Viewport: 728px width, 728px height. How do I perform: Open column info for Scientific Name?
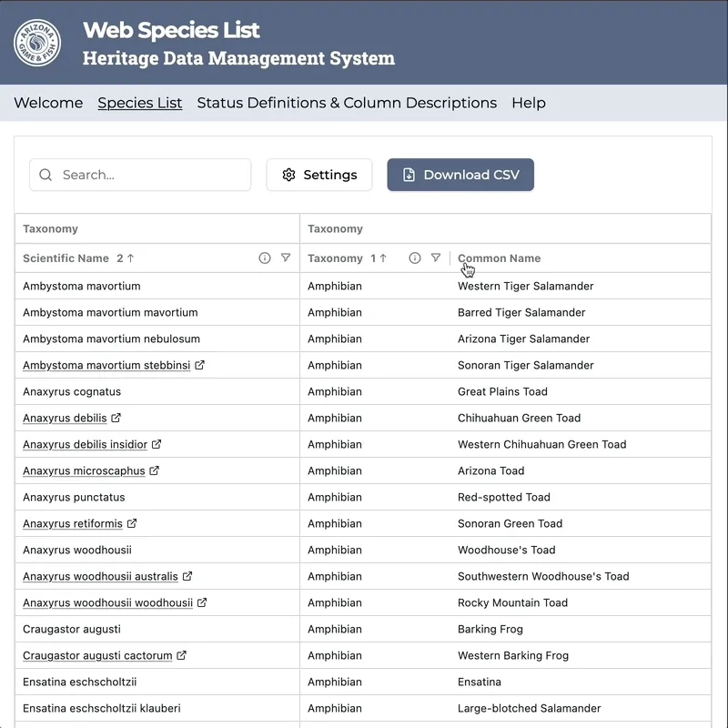(264, 258)
